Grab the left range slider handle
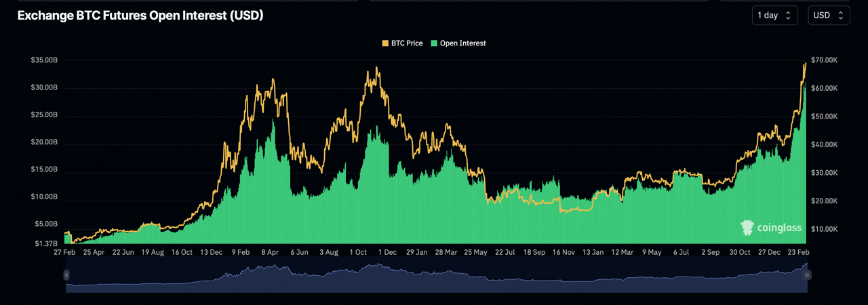Screen dimensions: 868x305 point(66,275)
